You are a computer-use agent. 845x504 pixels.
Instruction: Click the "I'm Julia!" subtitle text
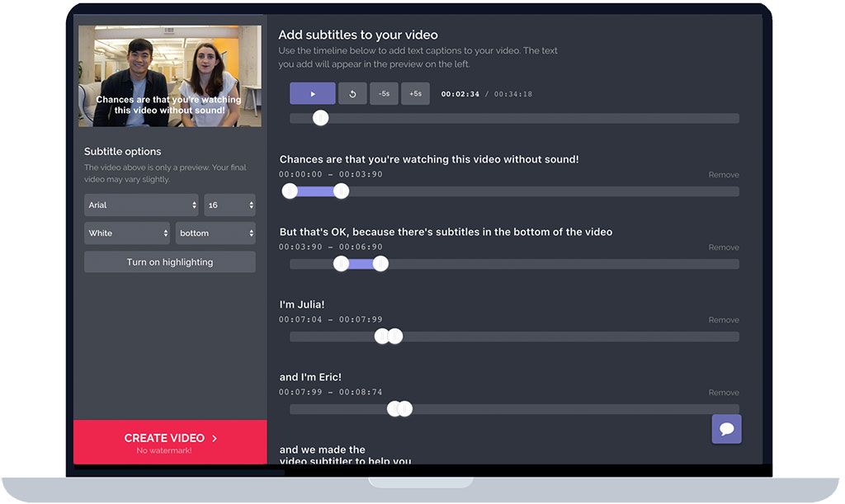302,304
